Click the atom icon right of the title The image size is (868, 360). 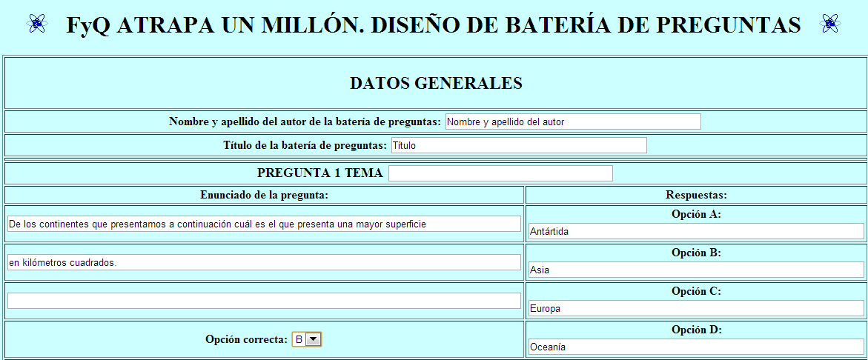[830, 24]
